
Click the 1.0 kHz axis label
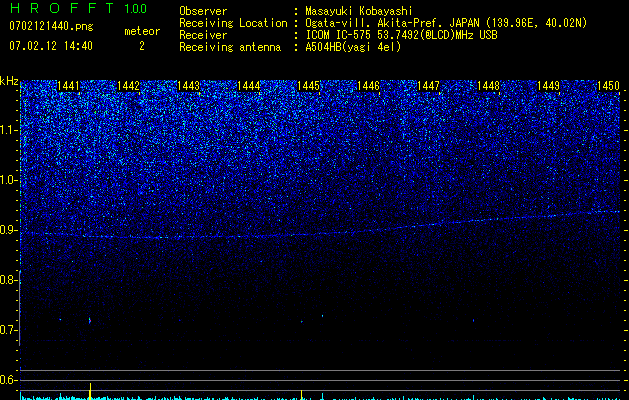pos(9,180)
